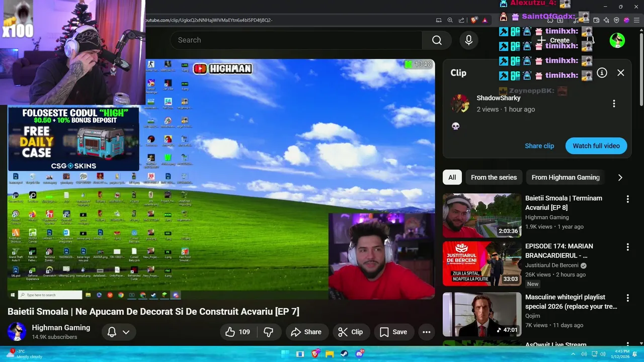
Task: Click the YouTube search magnifier button
Action: [x=437, y=40]
